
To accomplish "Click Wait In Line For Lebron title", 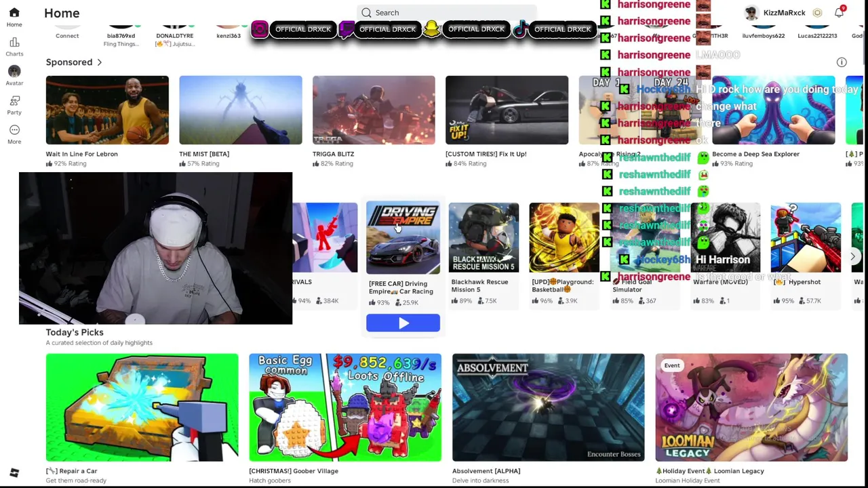I will (x=82, y=154).
